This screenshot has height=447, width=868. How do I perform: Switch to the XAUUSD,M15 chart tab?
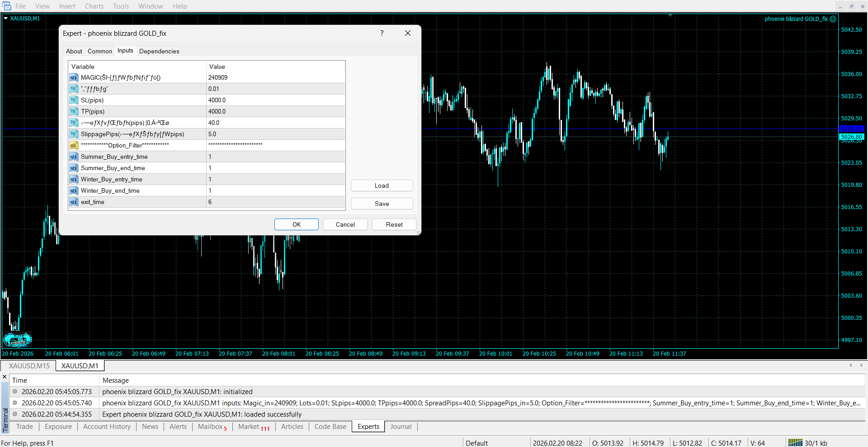[29, 366]
